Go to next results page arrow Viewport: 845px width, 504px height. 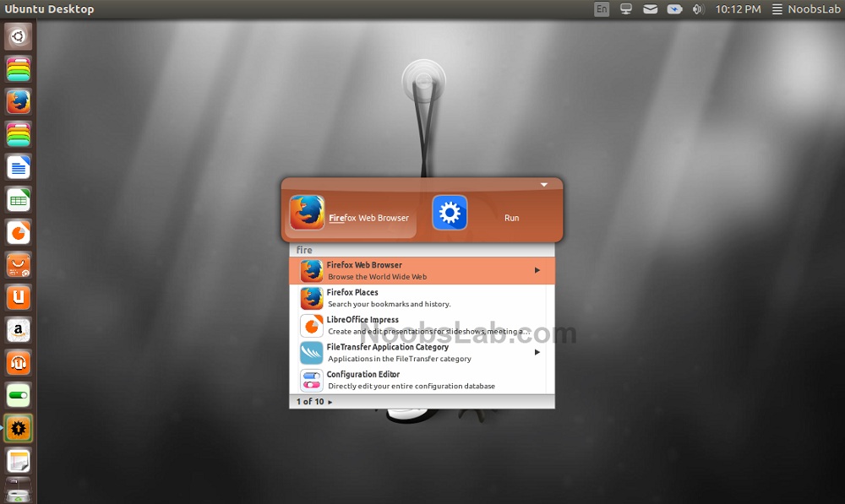pos(330,402)
